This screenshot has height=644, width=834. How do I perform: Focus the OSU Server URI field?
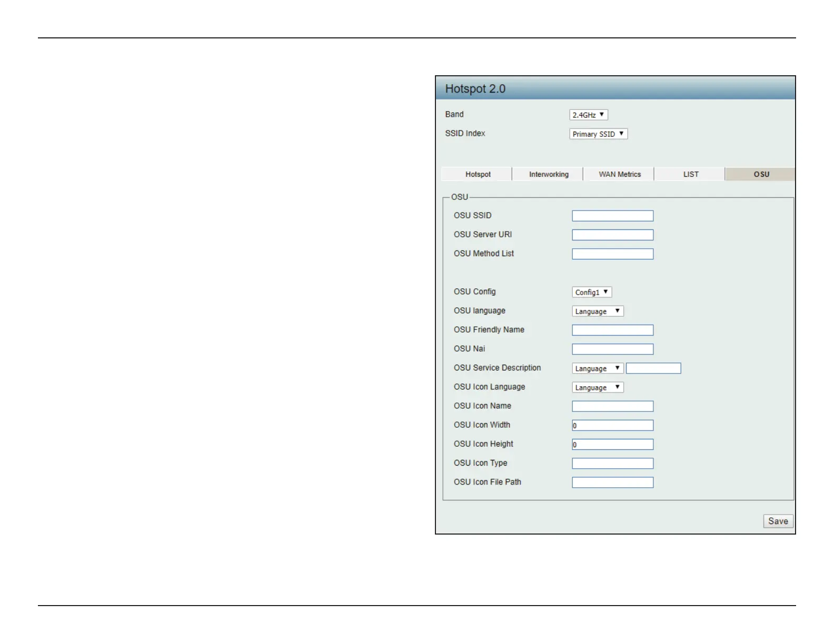click(612, 235)
